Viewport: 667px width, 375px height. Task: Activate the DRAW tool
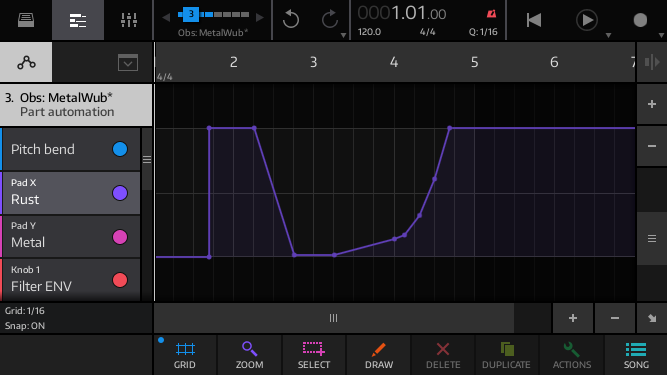(x=379, y=355)
